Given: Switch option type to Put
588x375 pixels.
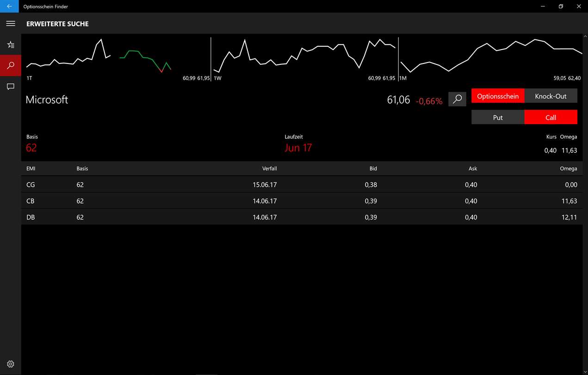Looking at the screenshot, I should click(498, 117).
